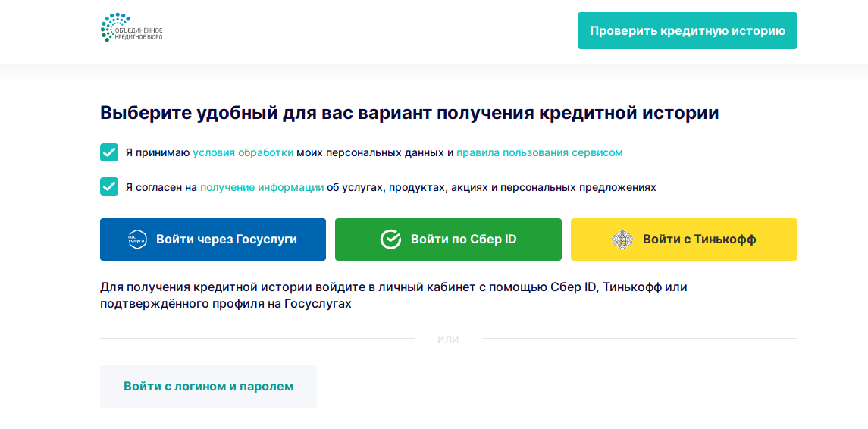Click Войти с логином и паролем
Image resolution: width=868 pixels, height=429 pixels.
(x=208, y=387)
